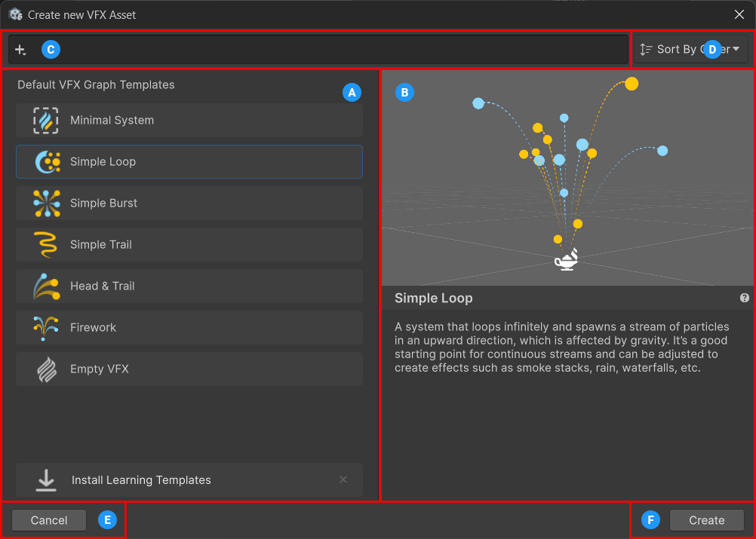Click the Simple Loop template icon
The image size is (756, 539).
47,162
